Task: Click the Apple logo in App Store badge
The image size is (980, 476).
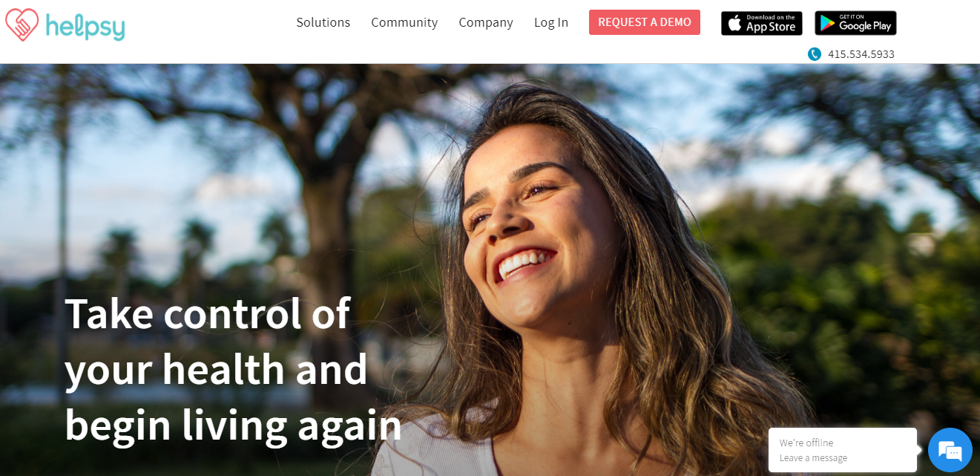Action: click(x=734, y=23)
